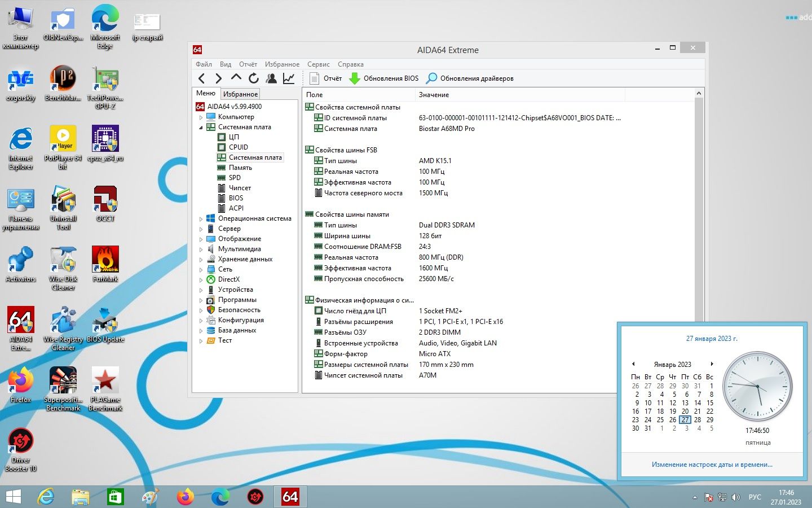Select DirectX in the tree
This screenshot has width=812, height=508.
pos(228,279)
